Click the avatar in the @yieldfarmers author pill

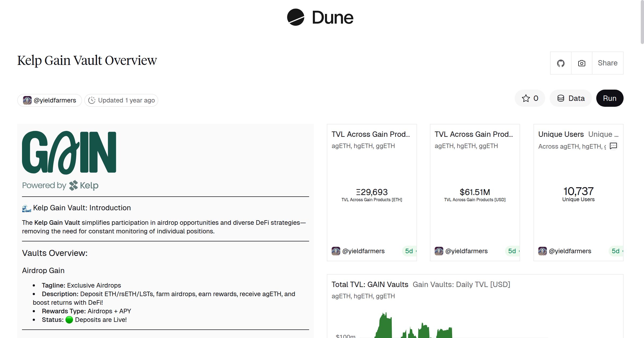pyautogui.click(x=27, y=100)
